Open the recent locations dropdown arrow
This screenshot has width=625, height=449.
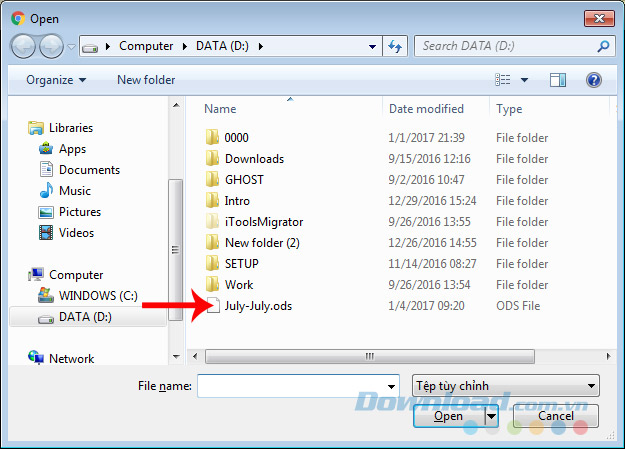point(71,47)
